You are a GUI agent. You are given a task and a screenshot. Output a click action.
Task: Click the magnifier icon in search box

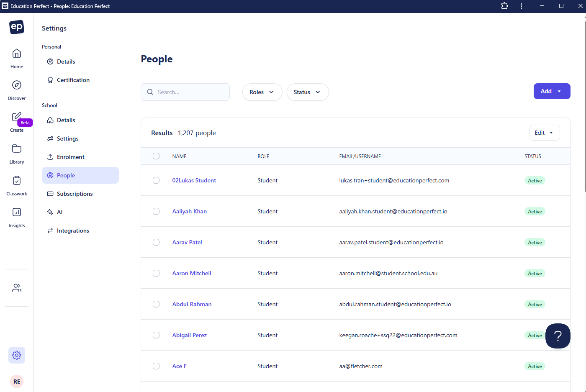[150, 92]
